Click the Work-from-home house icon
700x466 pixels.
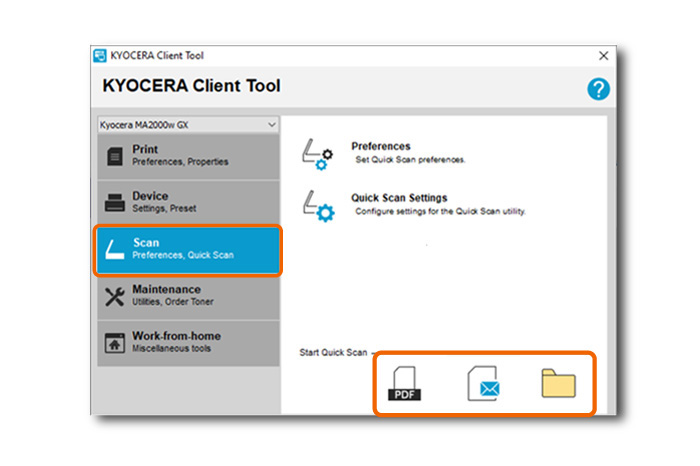point(114,342)
